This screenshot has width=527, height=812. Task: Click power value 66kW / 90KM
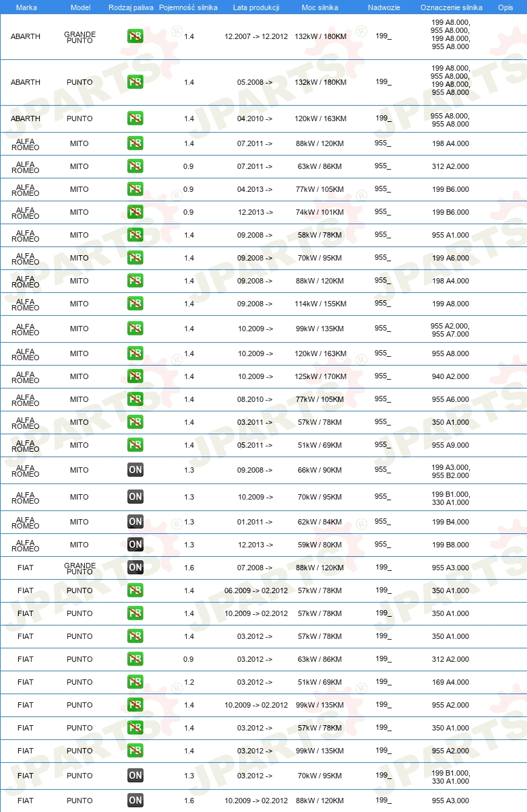(x=320, y=470)
